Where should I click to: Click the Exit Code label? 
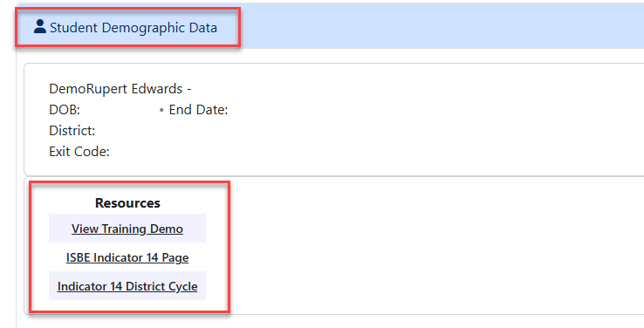point(79,152)
